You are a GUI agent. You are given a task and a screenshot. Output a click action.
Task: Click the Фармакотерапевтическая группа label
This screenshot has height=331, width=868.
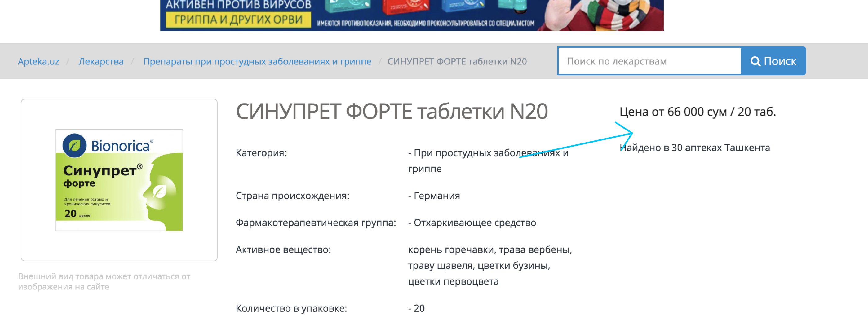[316, 223]
